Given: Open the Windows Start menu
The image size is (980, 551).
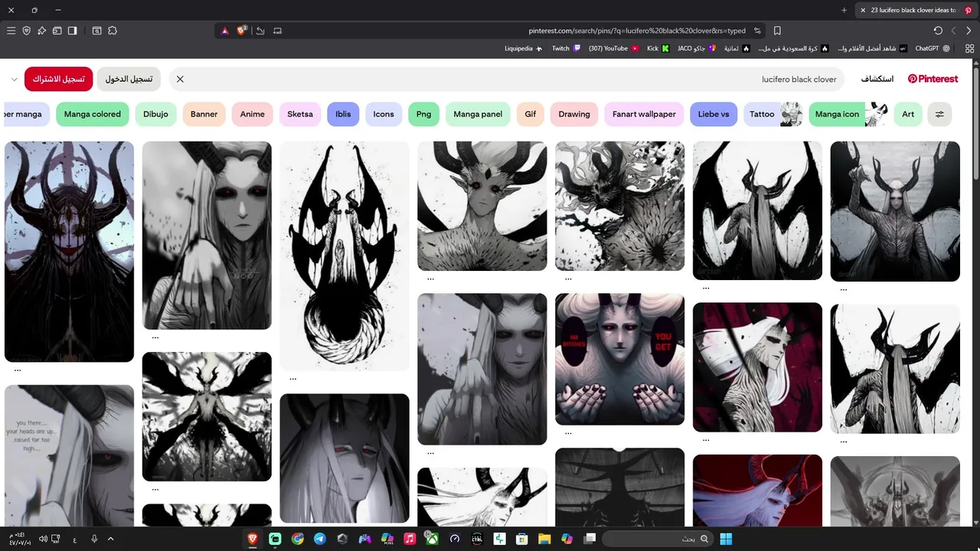Looking at the screenshot, I should [726, 539].
